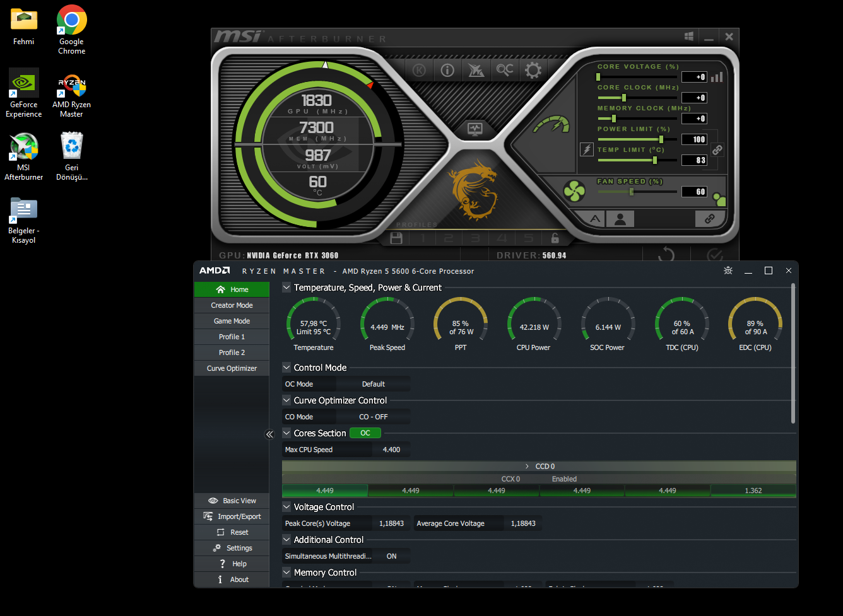The width and height of the screenshot is (843, 616).
Task: Click the green fan icon in Afterburner
Action: point(575,192)
